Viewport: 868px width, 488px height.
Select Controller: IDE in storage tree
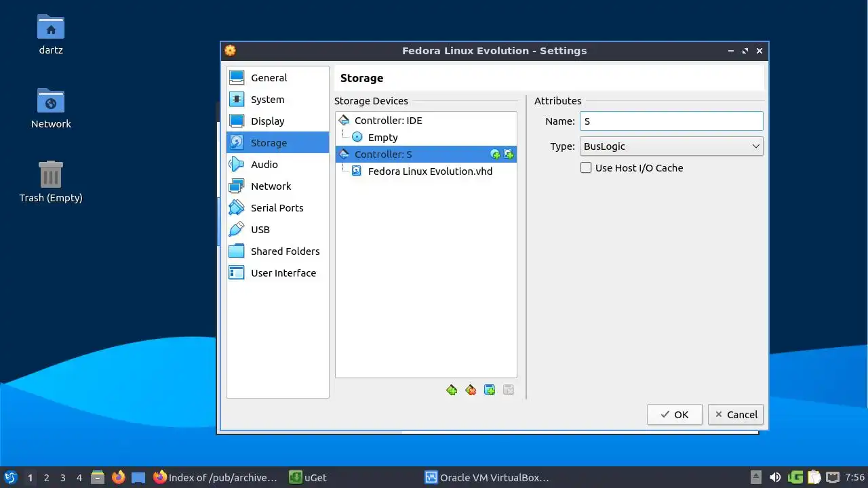pyautogui.click(x=426, y=121)
